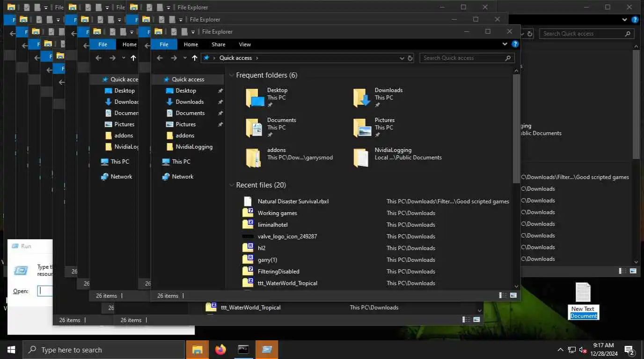Show hidden system tray icons on the taskbar
The height and width of the screenshot is (359, 644).
(560, 350)
